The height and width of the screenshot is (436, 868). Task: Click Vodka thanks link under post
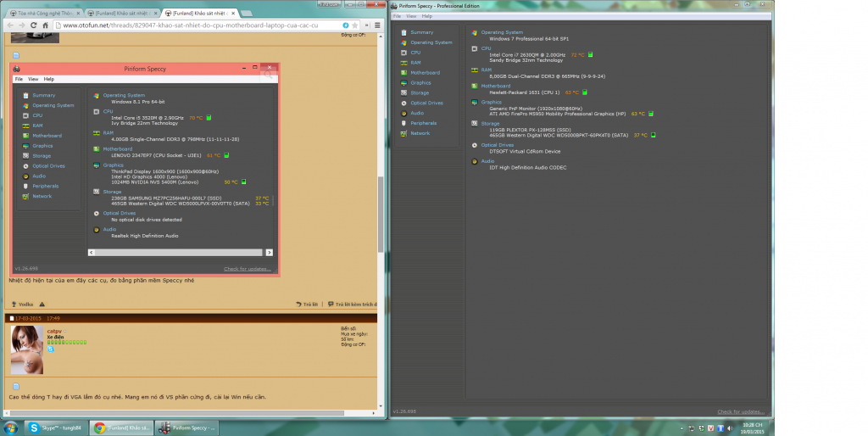[x=22, y=305]
